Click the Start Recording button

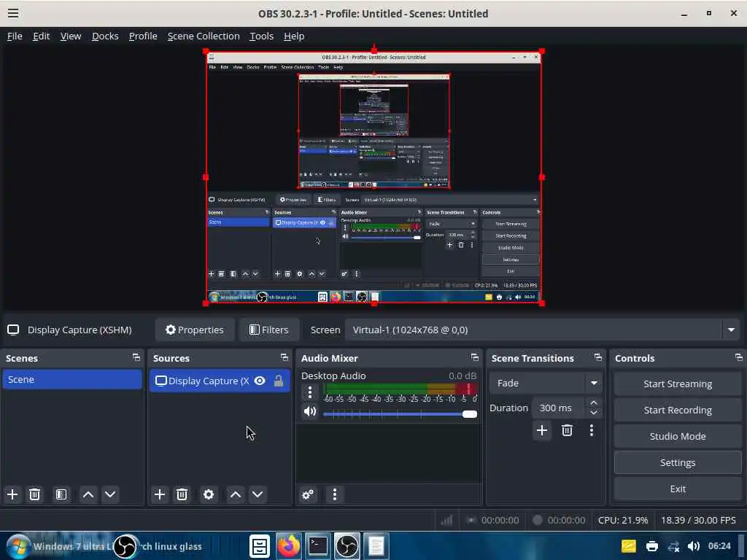point(678,410)
